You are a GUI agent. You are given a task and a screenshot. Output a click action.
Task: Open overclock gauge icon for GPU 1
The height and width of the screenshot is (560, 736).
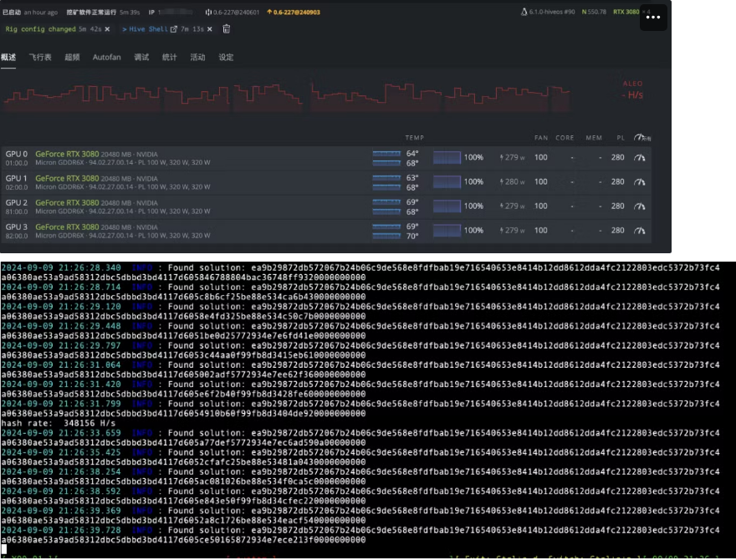pos(641,181)
